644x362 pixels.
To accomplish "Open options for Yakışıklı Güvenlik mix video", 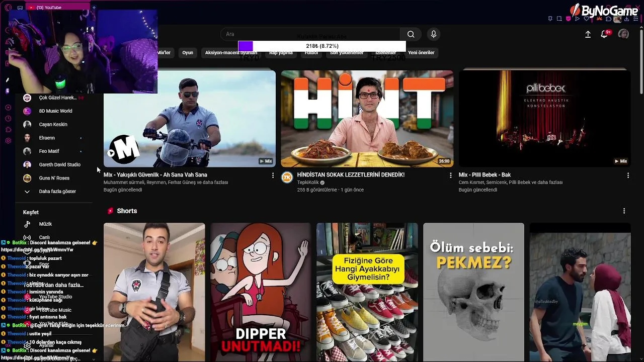I will [x=273, y=175].
